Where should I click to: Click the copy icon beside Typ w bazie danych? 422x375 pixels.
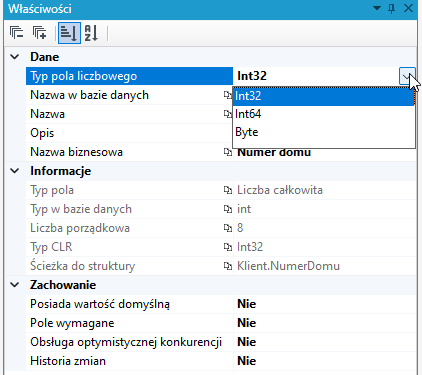[228, 209]
